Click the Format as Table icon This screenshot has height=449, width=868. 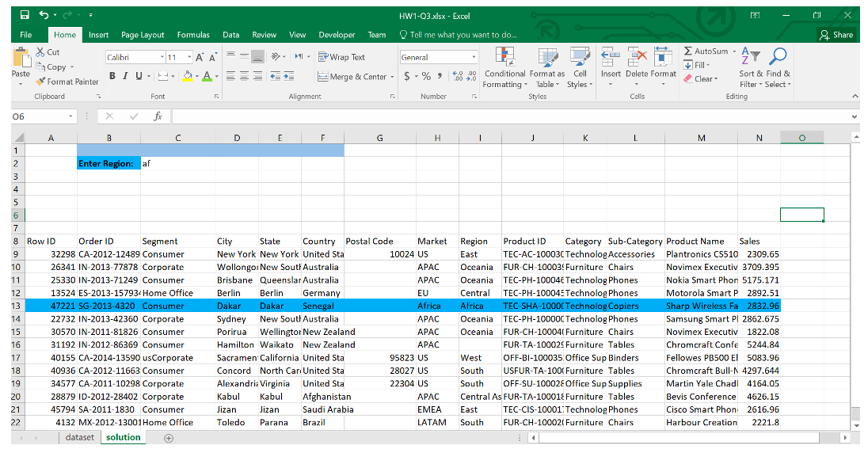[x=546, y=57]
